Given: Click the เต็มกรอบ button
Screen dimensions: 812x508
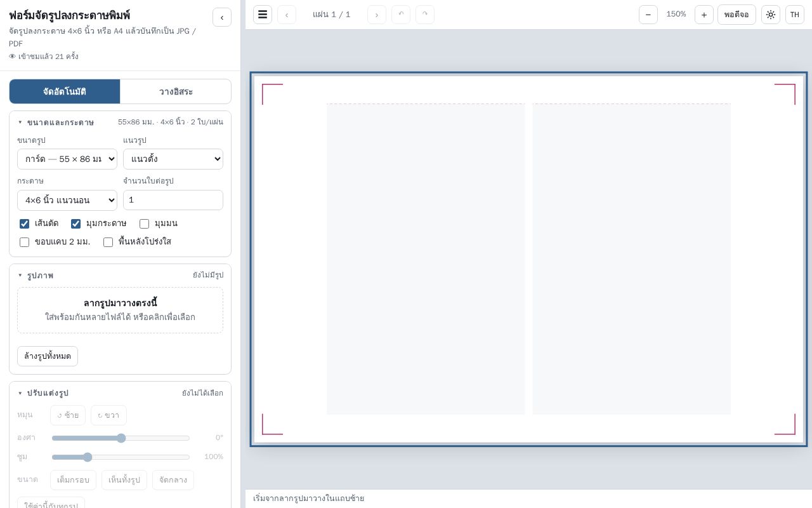Looking at the screenshot, I should coord(73,480).
